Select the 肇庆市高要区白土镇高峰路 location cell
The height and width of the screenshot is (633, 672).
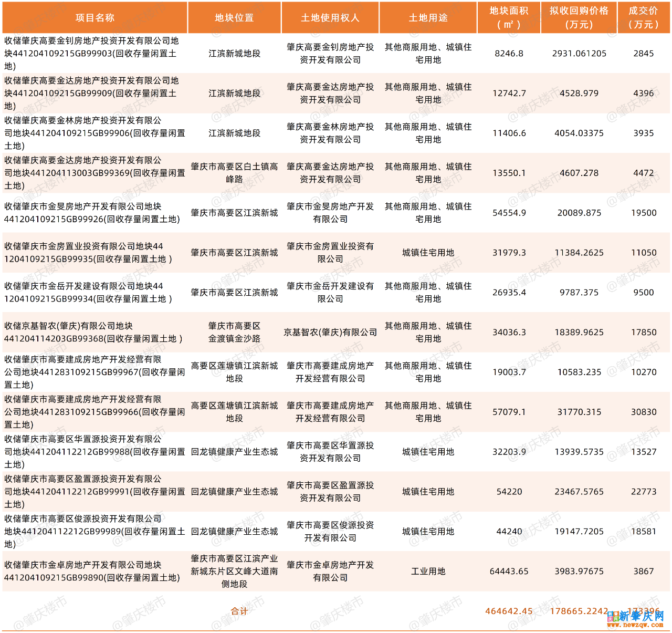[x=234, y=173]
